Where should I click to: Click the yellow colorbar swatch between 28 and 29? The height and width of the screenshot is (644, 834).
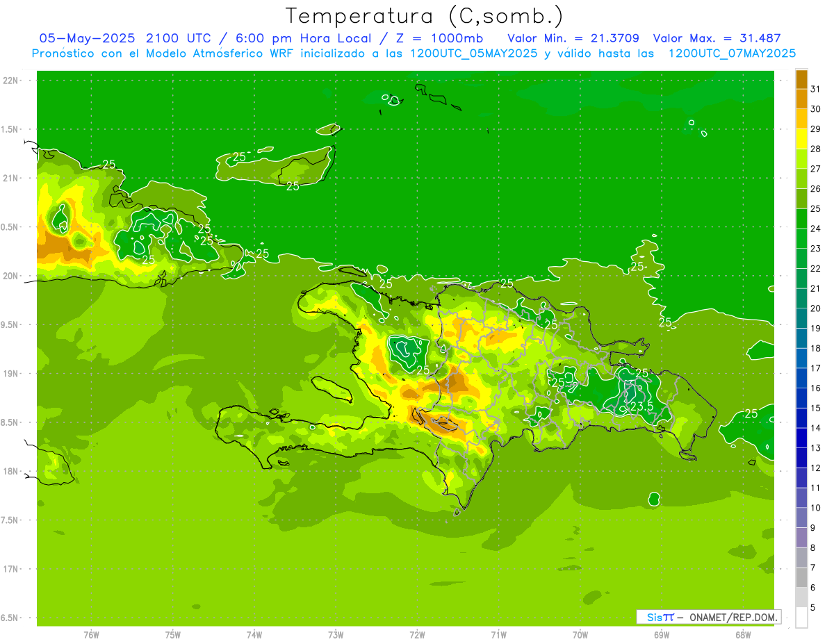pos(801,139)
